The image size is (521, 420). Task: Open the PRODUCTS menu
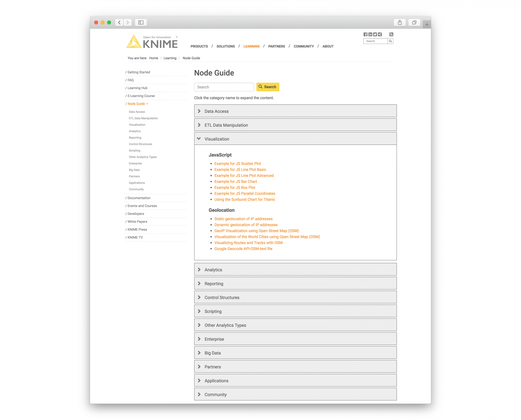click(199, 46)
